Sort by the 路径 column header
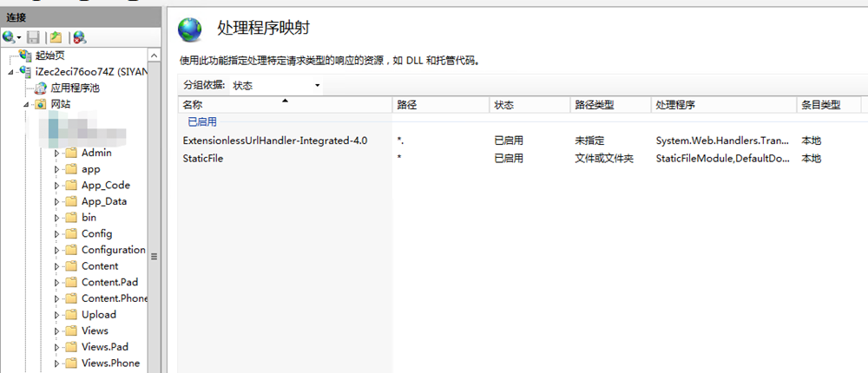The image size is (868, 373). 441,105
